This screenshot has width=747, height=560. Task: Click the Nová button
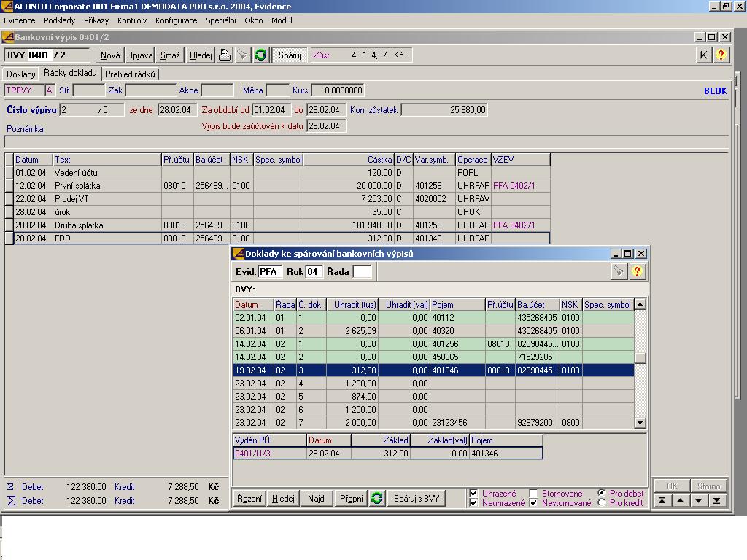click(x=110, y=55)
